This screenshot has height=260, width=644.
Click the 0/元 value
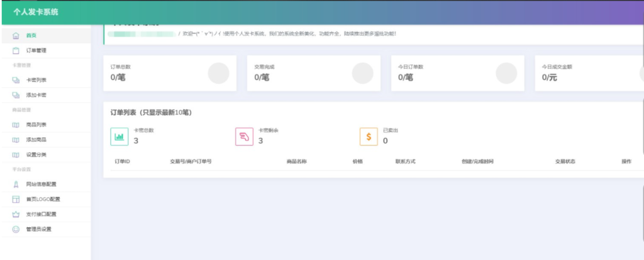[x=550, y=77]
